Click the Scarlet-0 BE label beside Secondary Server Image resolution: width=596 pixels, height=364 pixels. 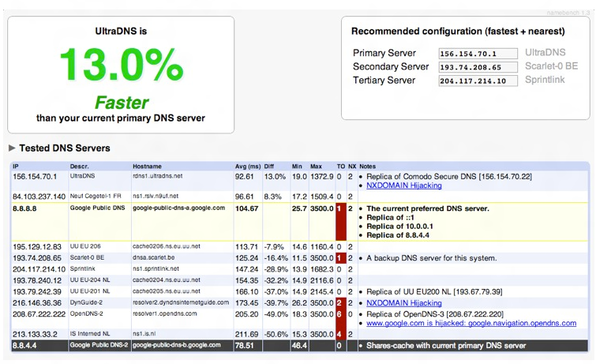[551, 66]
